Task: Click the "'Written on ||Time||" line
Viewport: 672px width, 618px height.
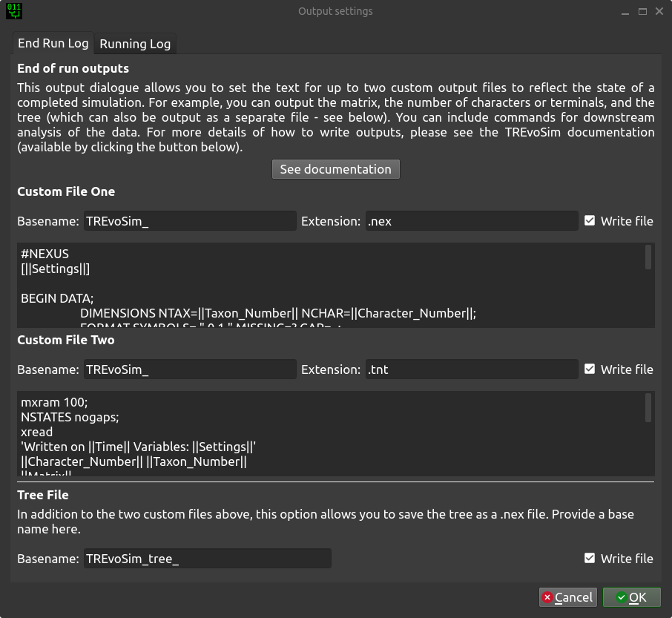Action: (139, 447)
